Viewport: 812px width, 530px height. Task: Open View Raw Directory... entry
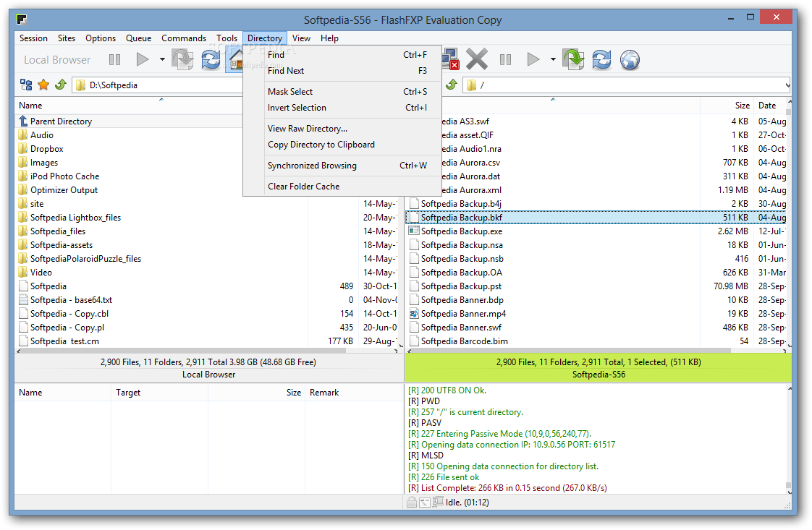[x=342, y=129]
